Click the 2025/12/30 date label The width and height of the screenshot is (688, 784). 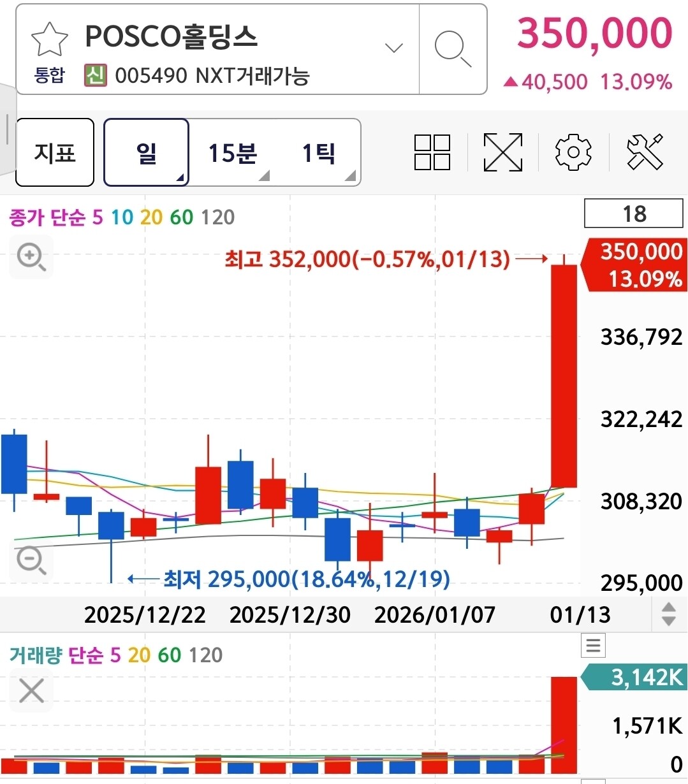click(290, 614)
